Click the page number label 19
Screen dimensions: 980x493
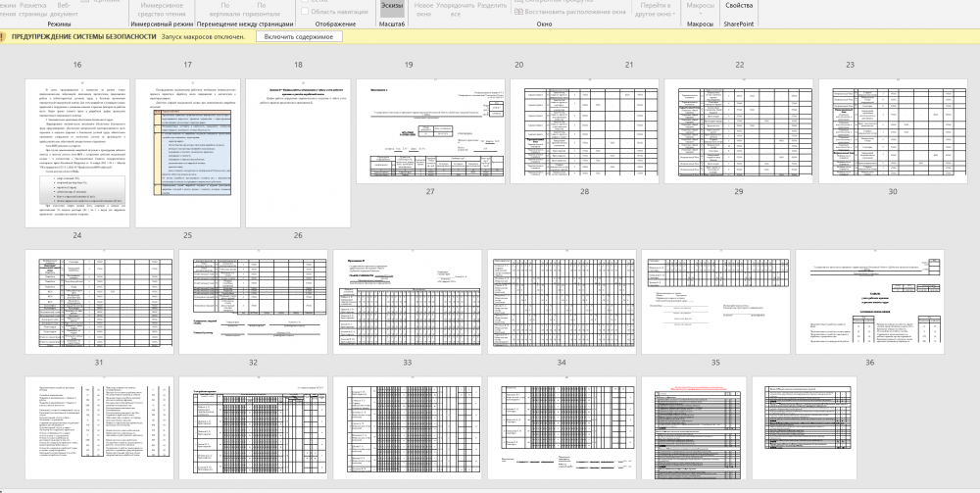tap(409, 65)
